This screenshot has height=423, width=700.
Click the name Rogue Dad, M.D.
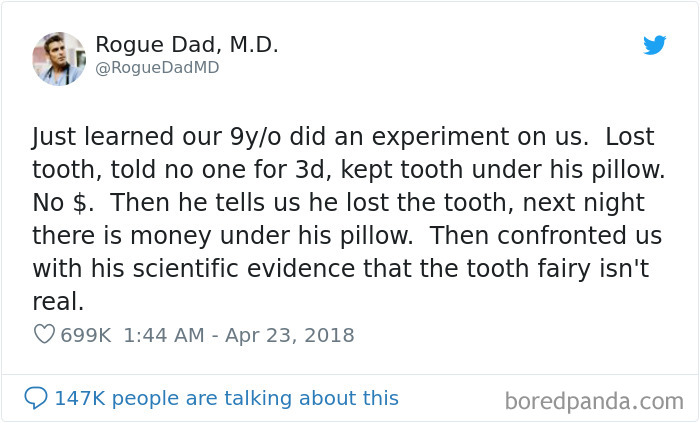[187, 45]
